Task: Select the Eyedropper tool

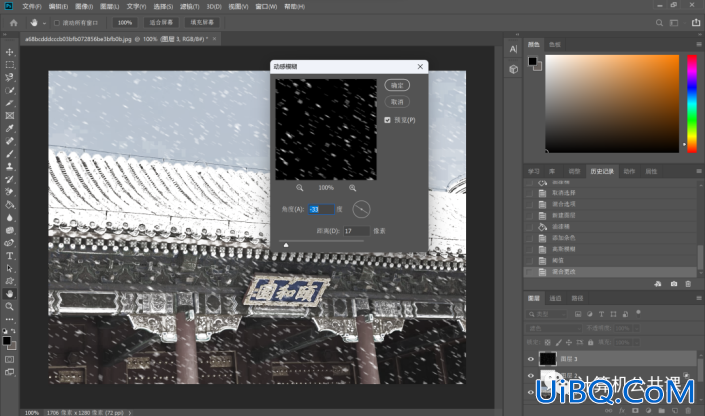Action: point(9,128)
